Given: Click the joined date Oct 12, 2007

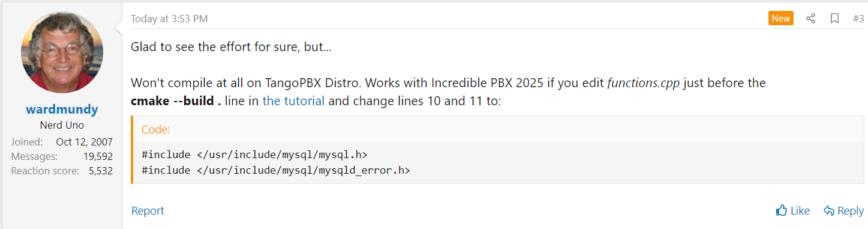Looking at the screenshot, I should coord(85,142).
